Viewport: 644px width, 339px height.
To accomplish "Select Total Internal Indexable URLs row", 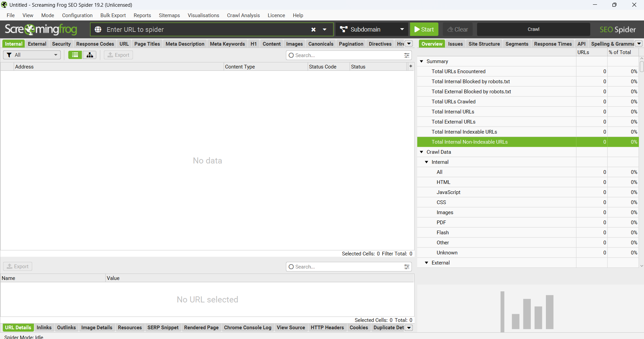I will tap(528, 132).
